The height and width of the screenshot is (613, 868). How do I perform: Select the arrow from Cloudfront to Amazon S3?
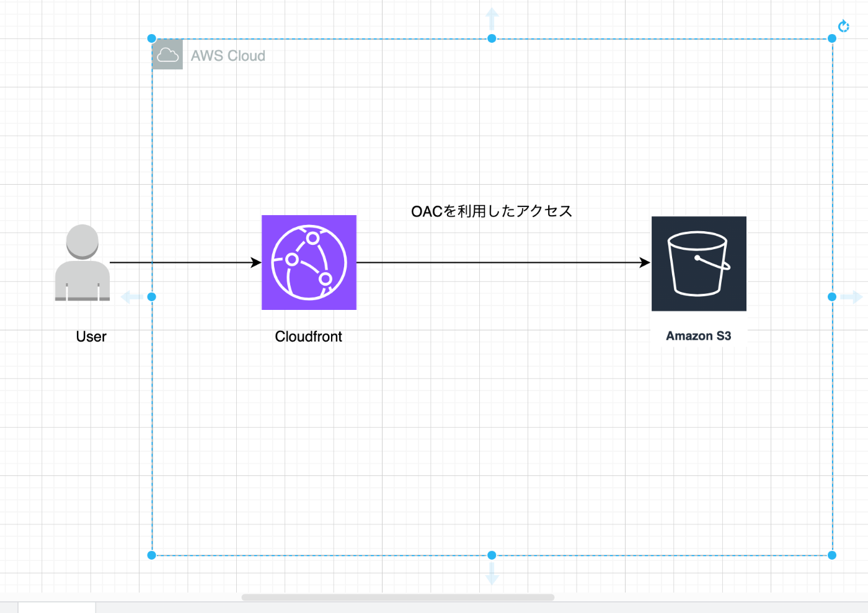tap(503, 262)
